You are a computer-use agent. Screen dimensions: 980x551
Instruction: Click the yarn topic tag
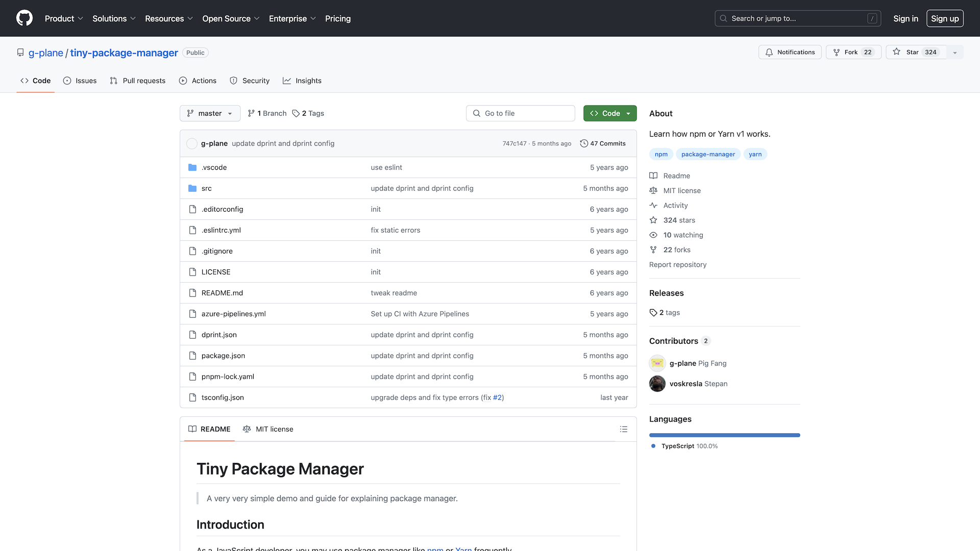coord(755,154)
